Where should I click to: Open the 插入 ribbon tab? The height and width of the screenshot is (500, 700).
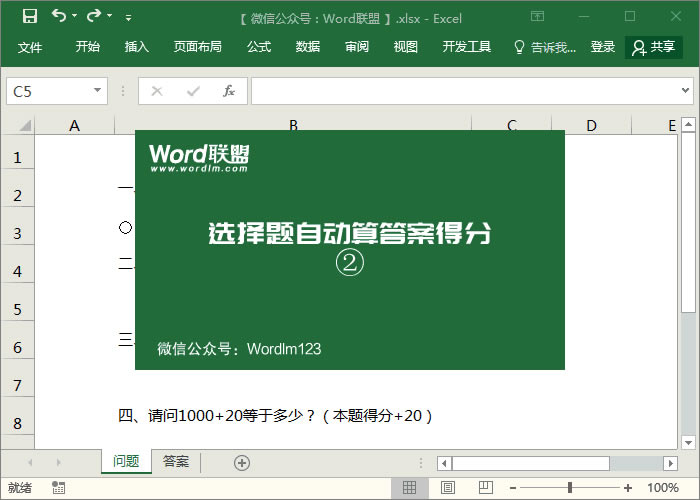point(137,47)
